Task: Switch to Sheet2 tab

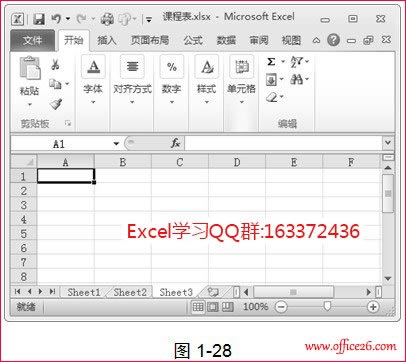Action: point(130,292)
